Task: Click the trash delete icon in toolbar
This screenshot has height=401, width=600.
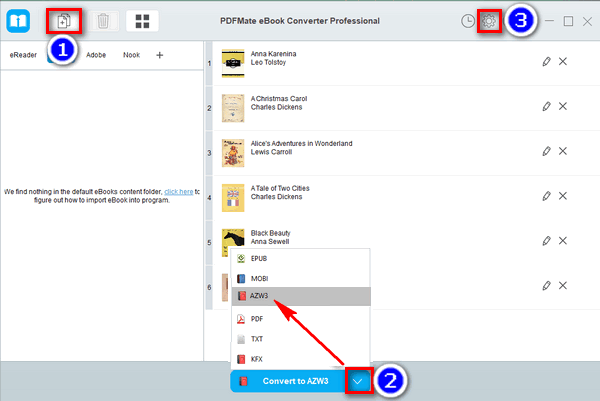Action: (103, 21)
